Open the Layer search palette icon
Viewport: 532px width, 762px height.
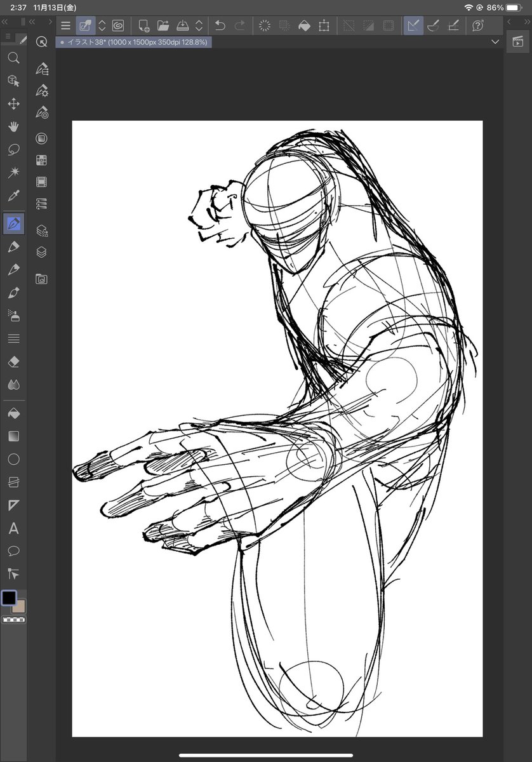tap(42, 230)
